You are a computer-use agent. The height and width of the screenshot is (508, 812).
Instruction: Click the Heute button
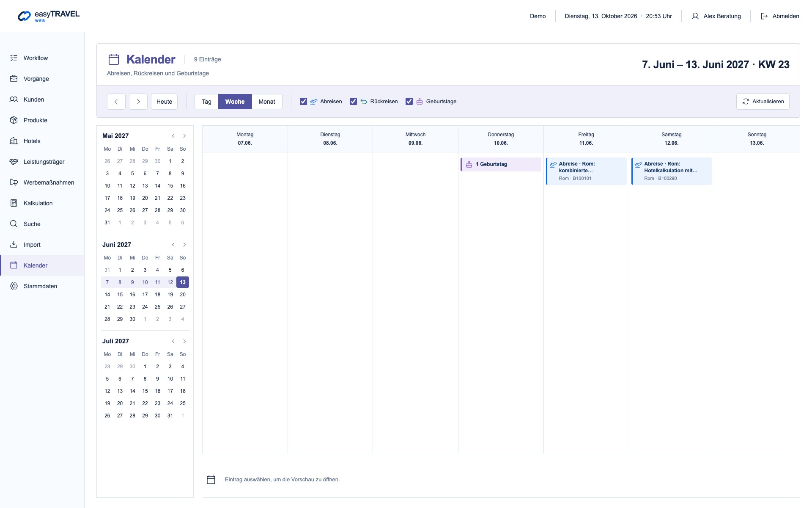(164, 102)
